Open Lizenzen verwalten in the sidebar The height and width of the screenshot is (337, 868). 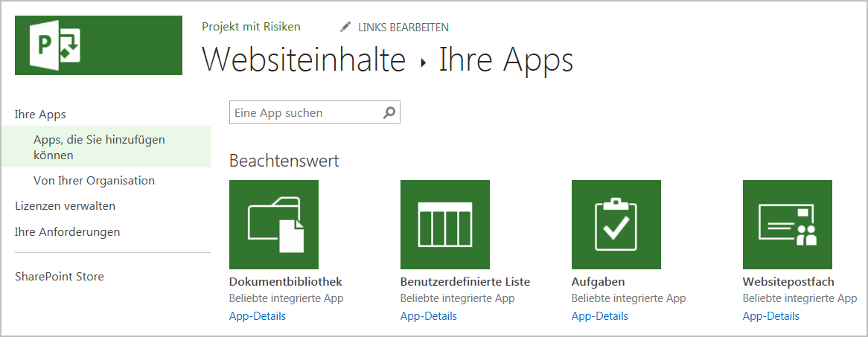[x=65, y=206]
